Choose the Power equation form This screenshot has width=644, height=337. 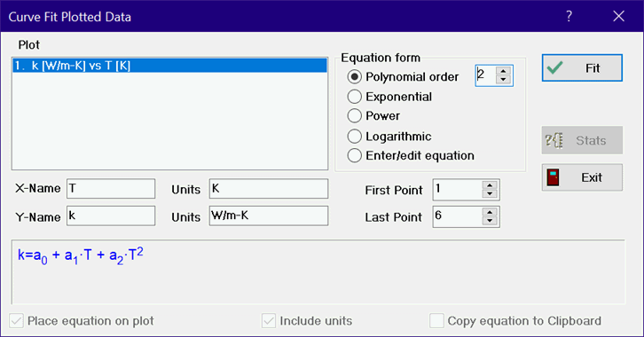[x=355, y=116]
